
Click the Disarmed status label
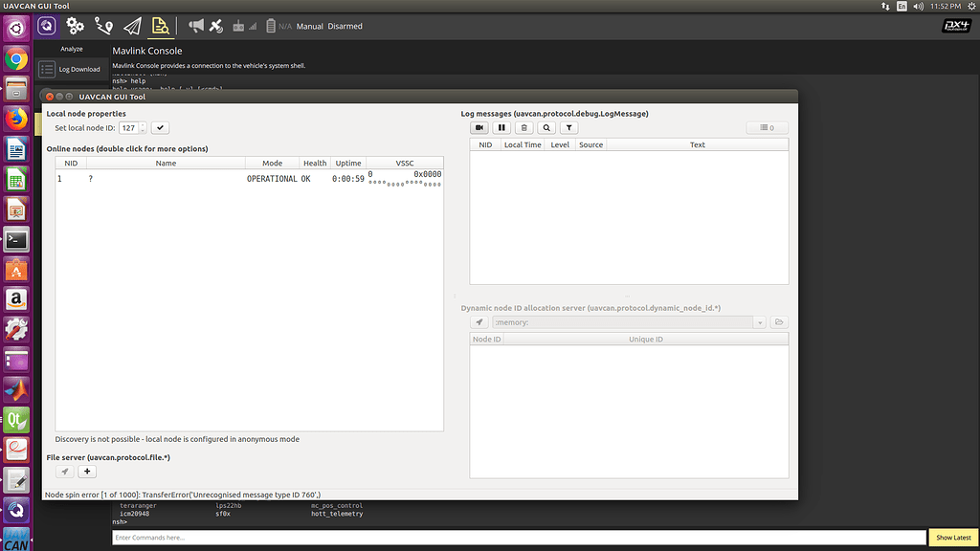tap(345, 26)
